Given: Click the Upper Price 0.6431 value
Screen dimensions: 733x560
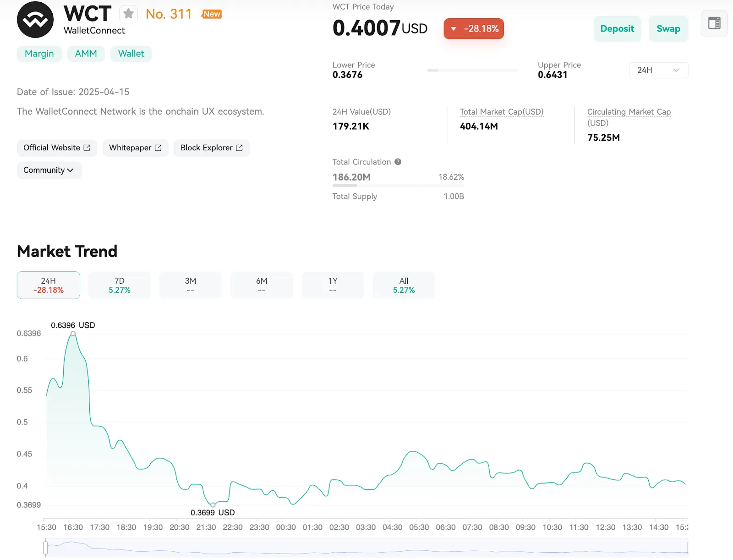Looking at the screenshot, I should (x=552, y=75).
